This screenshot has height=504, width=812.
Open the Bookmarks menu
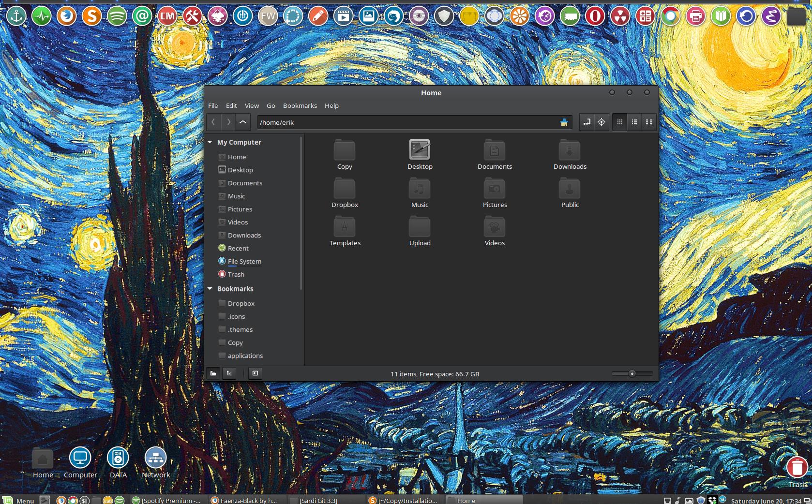point(300,105)
